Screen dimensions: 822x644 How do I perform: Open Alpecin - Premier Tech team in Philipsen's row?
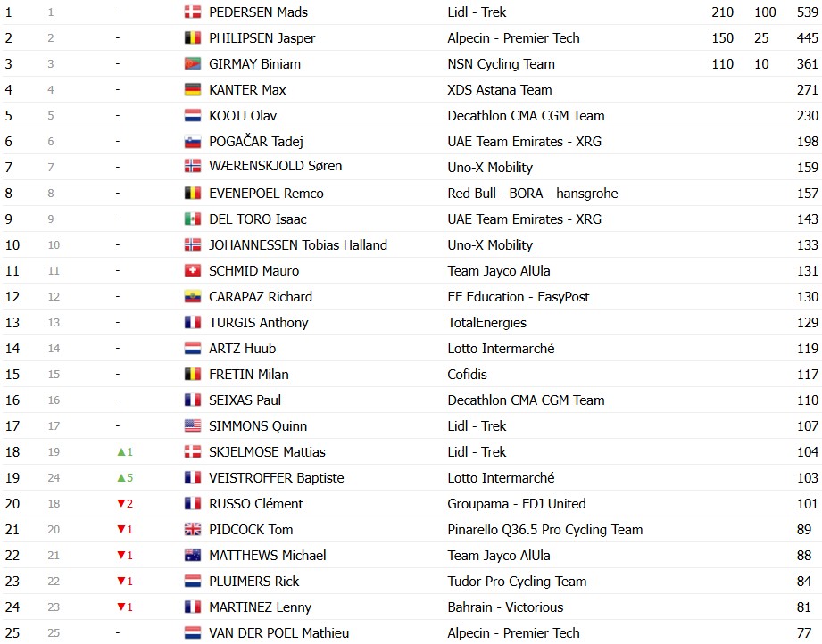click(514, 38)
